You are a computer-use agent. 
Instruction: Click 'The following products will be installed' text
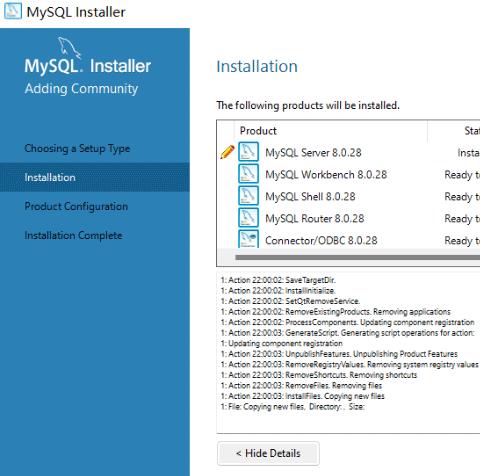click(x=308, y=106)
